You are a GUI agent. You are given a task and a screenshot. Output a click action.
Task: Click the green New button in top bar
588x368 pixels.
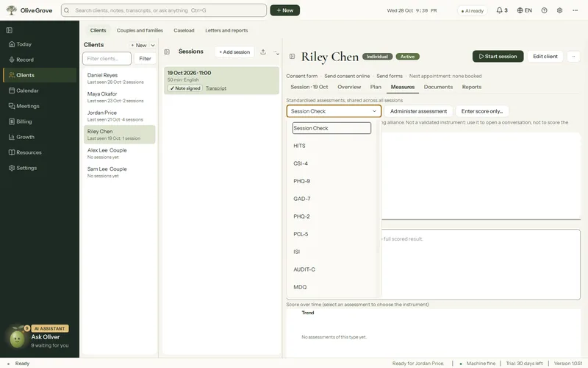click(x=284, y=10)
